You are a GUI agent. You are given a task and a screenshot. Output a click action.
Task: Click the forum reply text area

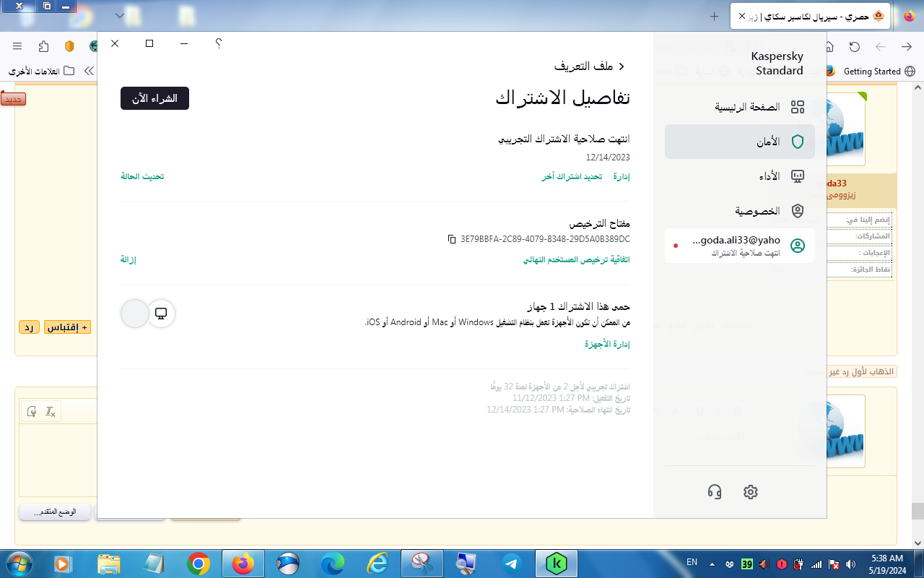[58, 459]
